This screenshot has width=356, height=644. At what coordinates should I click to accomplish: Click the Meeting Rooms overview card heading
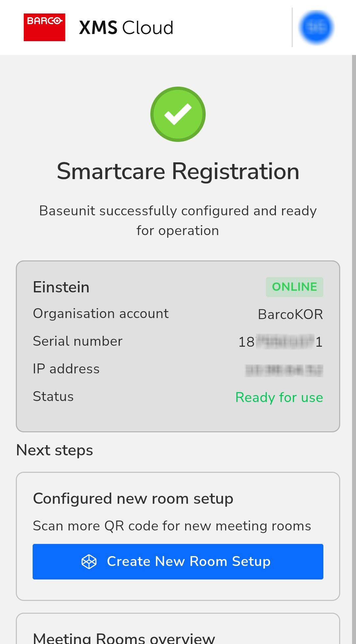click(124, 638)
